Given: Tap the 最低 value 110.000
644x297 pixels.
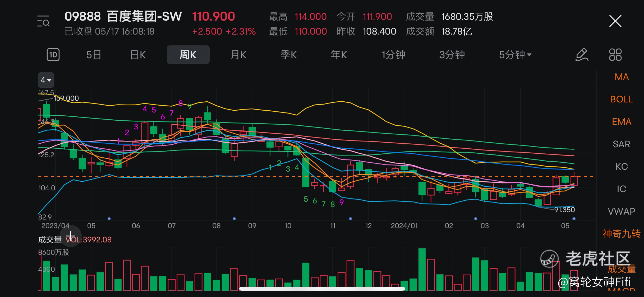Looking at the screenshot, I should coord(311,31).
